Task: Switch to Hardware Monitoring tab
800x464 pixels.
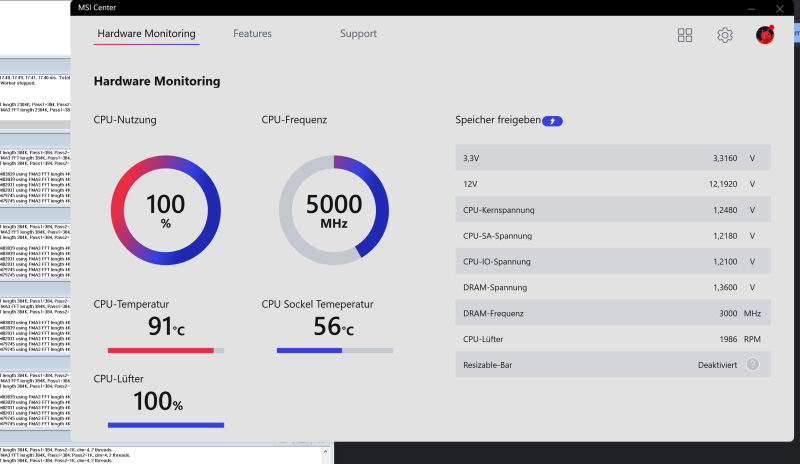Action: coord(146,34)
